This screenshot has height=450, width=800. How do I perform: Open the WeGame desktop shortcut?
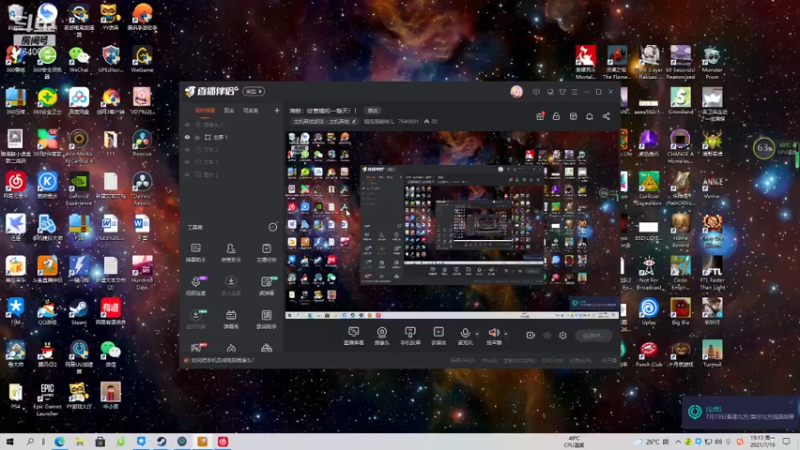[142, 59]
